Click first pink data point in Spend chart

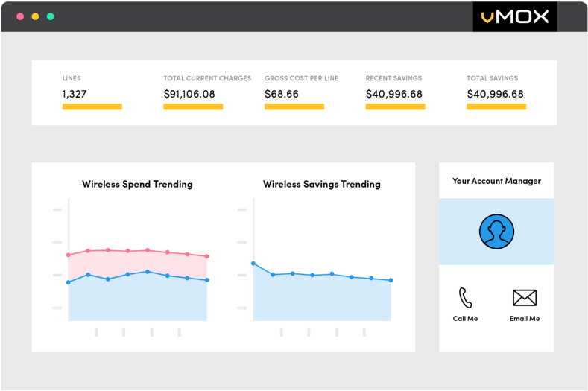(69, 255)
